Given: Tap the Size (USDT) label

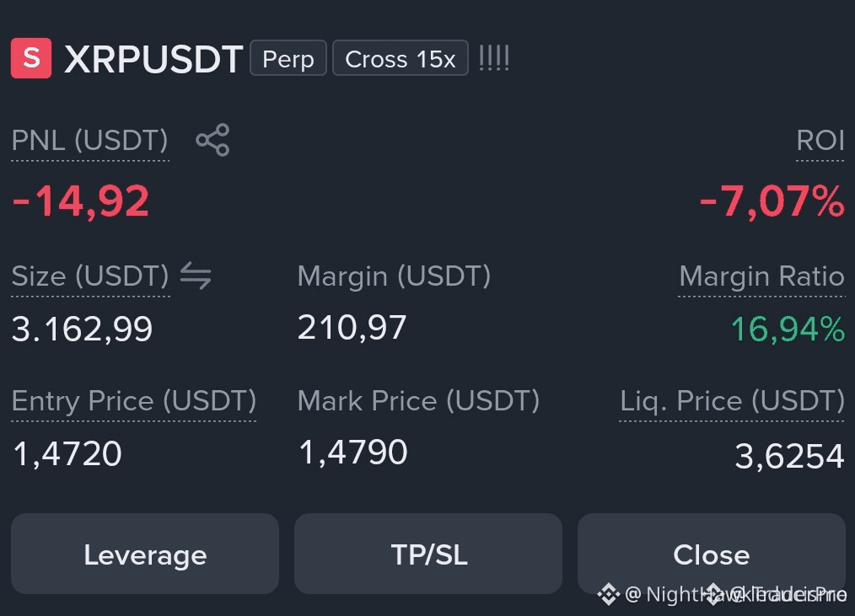Looking at the screenshot, I should click(90, 276).
